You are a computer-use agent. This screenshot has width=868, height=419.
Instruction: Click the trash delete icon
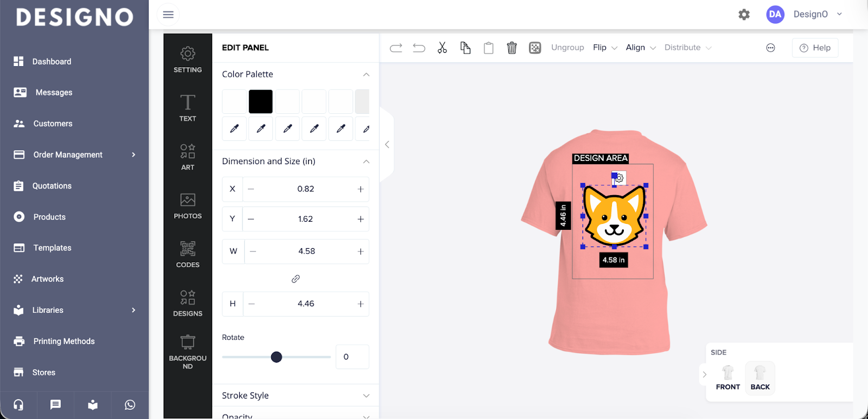pos(512,48)
